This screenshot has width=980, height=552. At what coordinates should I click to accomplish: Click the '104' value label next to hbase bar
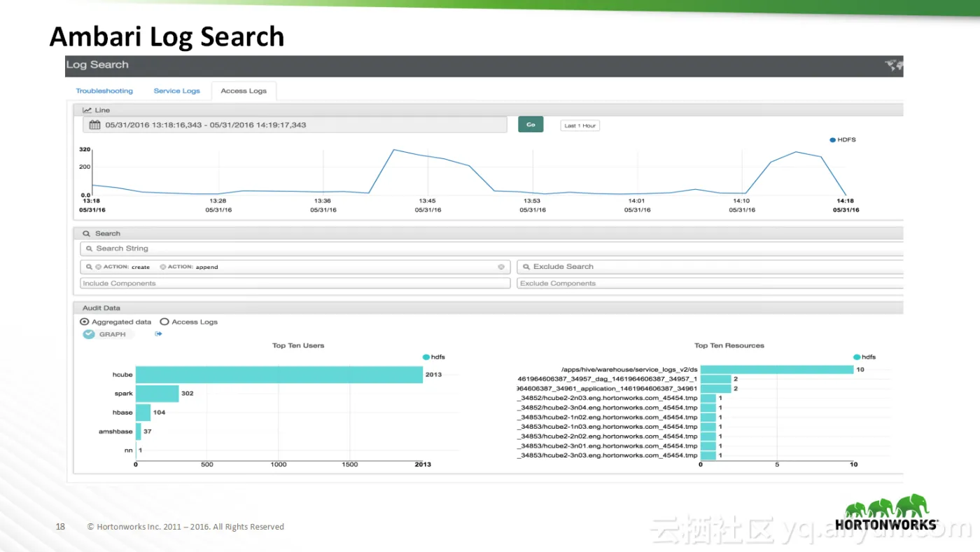click(160, 413)
